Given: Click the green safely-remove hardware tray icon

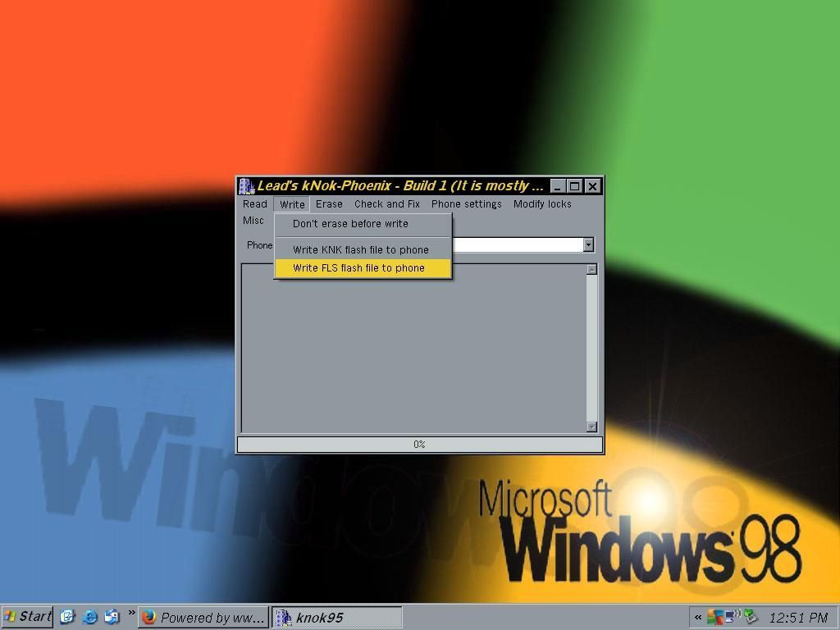Looking at the screenshot, I should click(750, 617).
